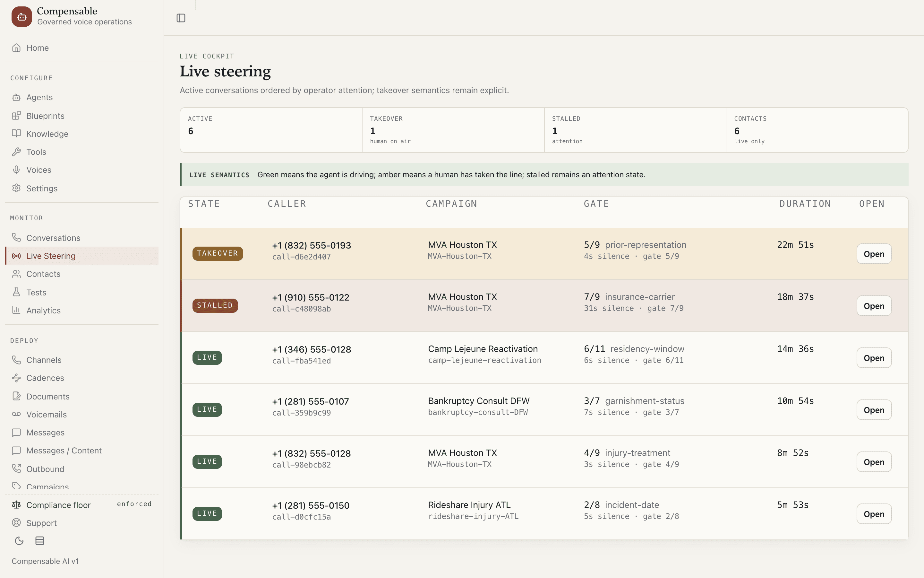924x578 pixels.
Task: Open the call-98ebcb82 row
Action: point(874,462)
